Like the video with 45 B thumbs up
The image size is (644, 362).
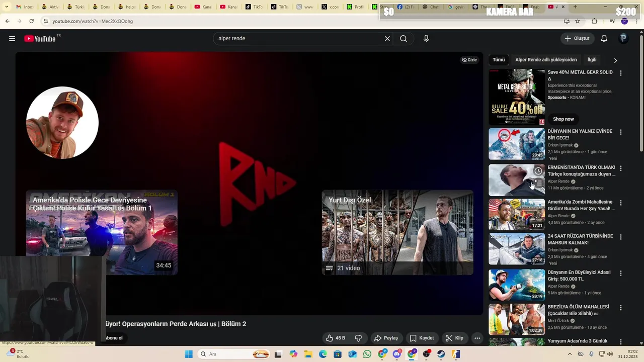[x=336, y=338]
